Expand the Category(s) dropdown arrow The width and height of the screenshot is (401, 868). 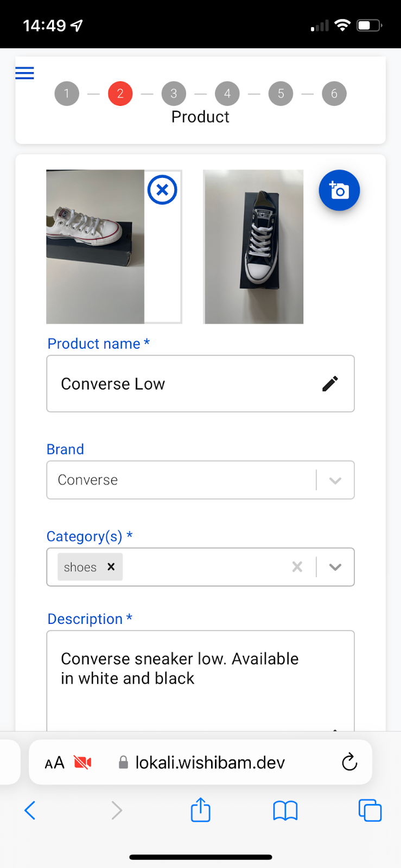[x=335, y=567]
